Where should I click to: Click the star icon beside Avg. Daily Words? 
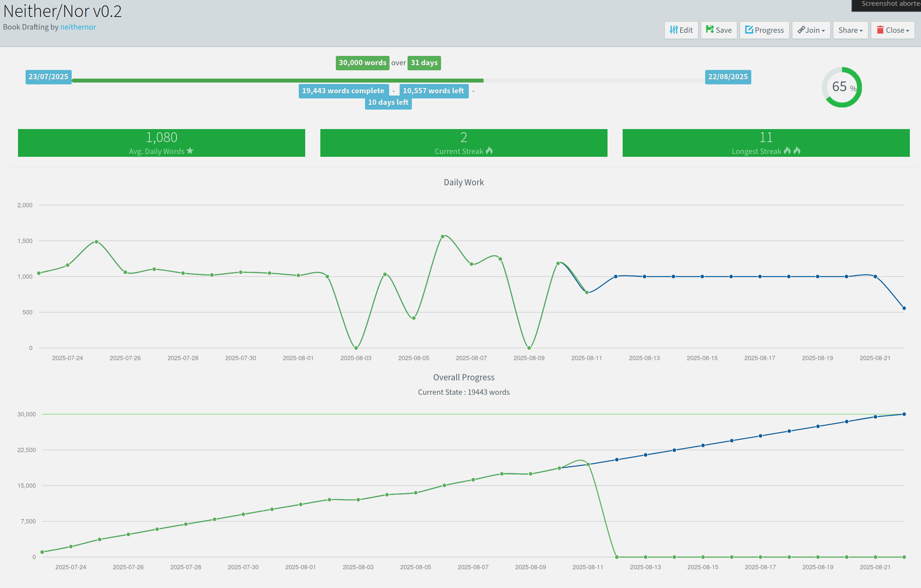tap(190, 151)
